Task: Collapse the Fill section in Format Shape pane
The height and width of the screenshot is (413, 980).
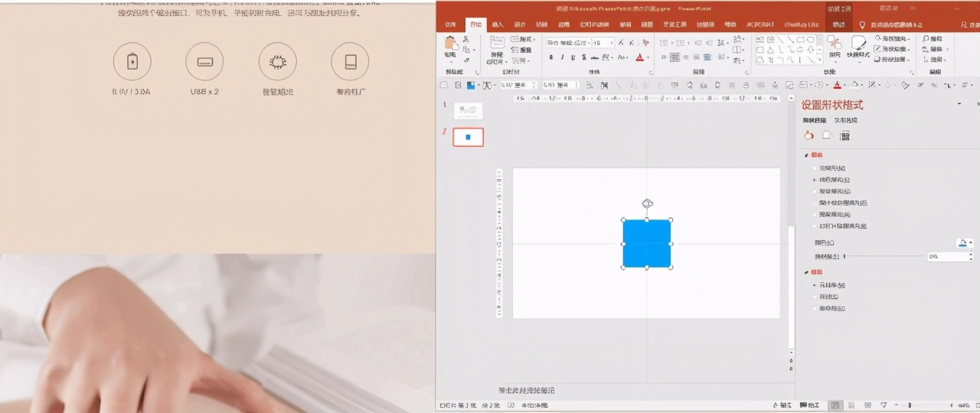Action: pos(807,154)
